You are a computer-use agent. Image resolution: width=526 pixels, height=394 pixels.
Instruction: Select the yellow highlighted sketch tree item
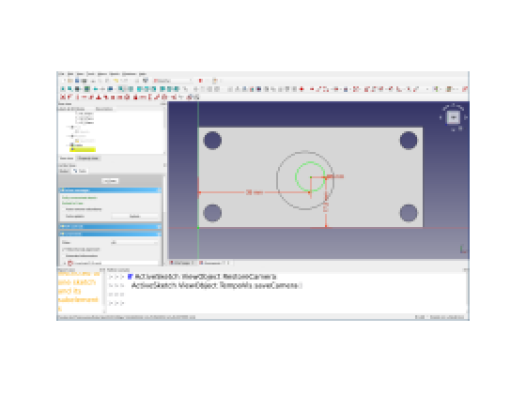[83, 150]
